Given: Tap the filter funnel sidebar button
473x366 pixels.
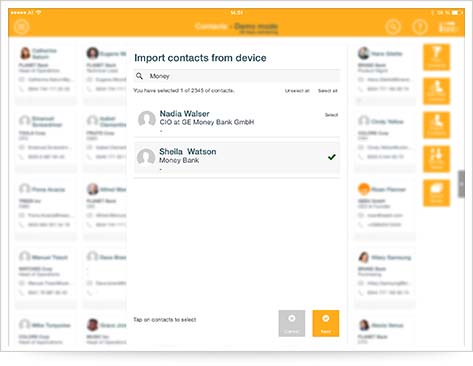Looking at the screenshot, I should [x=436, y=57].
